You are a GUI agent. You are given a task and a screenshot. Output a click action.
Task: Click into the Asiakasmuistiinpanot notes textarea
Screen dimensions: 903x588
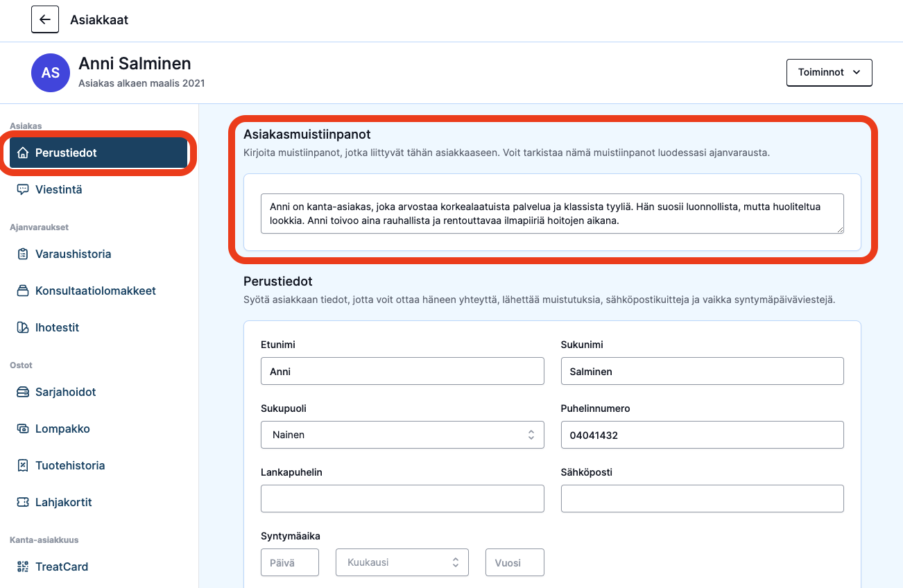pos(552,214)
